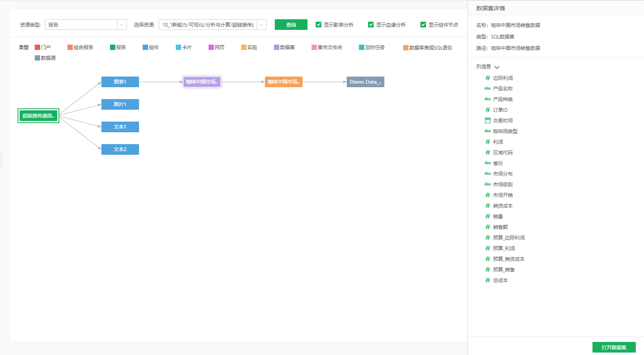
Task: Click the number icon beside 区域代码
Action: tap(487, 152)
